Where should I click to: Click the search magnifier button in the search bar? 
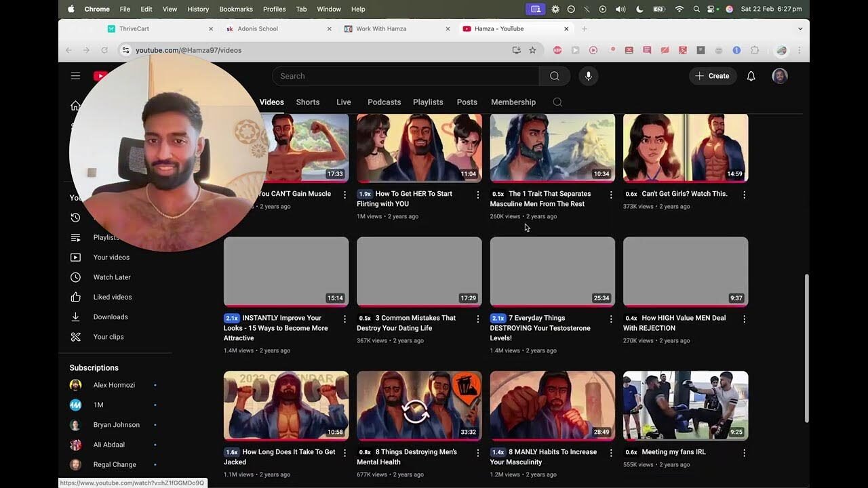pyautogui.click(x=554, y=76)
